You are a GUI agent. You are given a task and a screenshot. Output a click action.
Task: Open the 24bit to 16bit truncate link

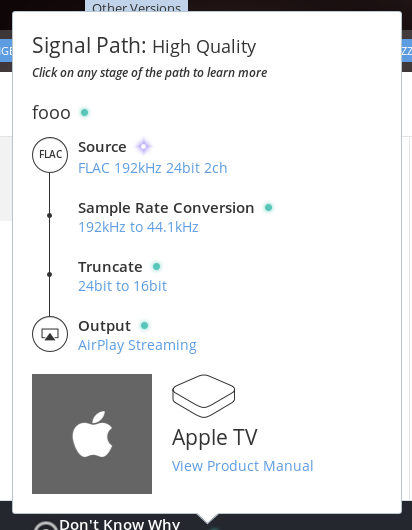point(122,286)
